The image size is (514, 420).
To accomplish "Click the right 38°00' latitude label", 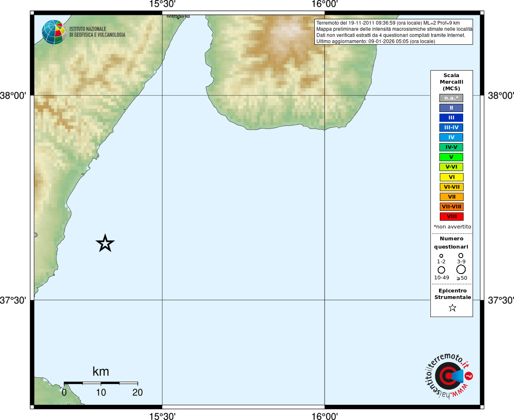I will [501, 96].
